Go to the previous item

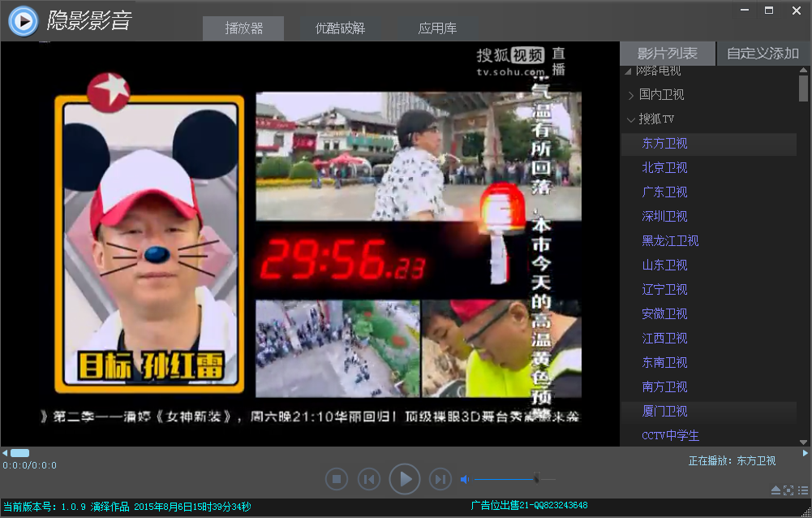(369, 479)
